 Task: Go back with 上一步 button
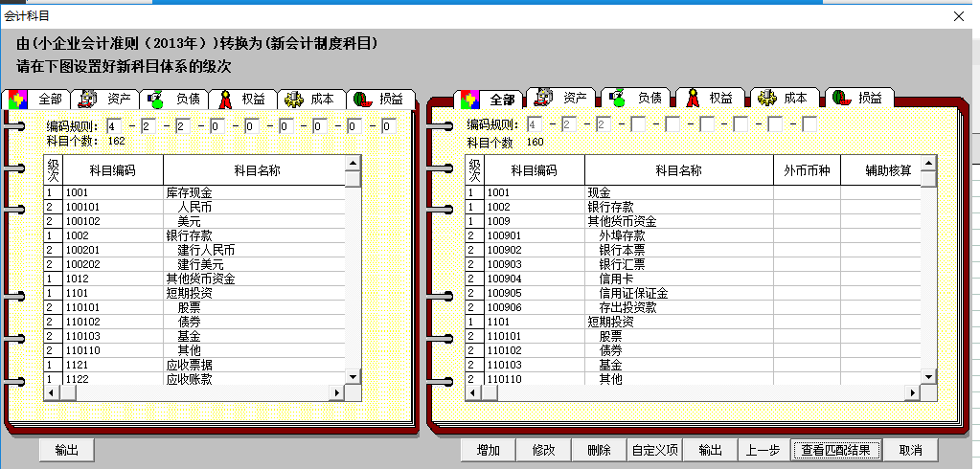(x=763, y=450)
